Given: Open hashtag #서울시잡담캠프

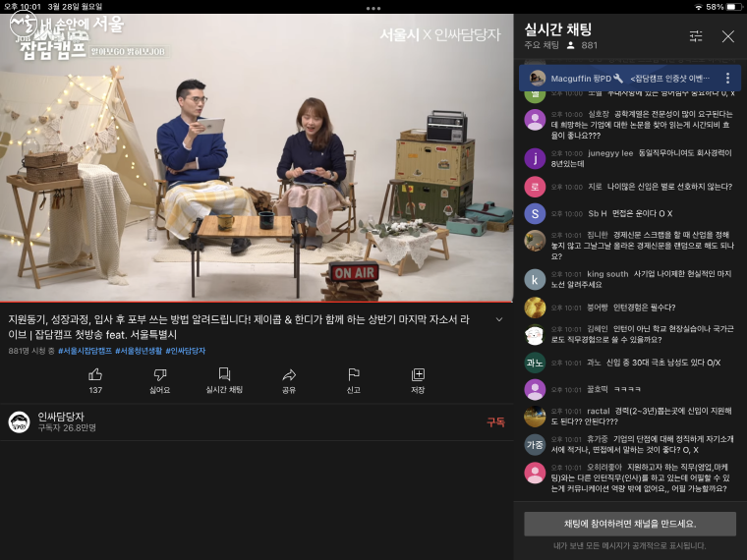Looking at the screenshot, I should click(x=85, y=351).
